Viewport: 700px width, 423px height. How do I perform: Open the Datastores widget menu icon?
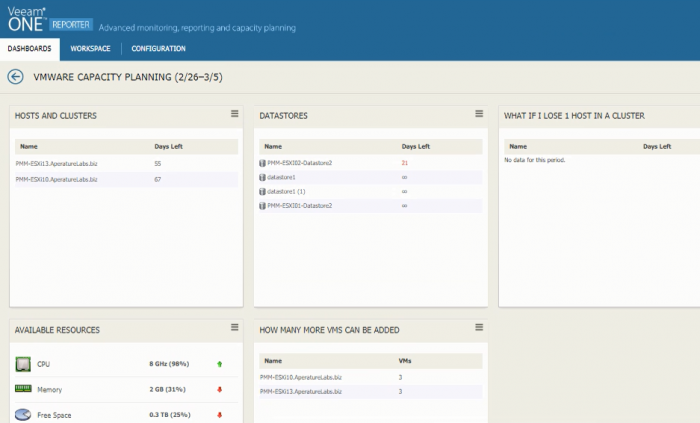click(x=479, y=114)
